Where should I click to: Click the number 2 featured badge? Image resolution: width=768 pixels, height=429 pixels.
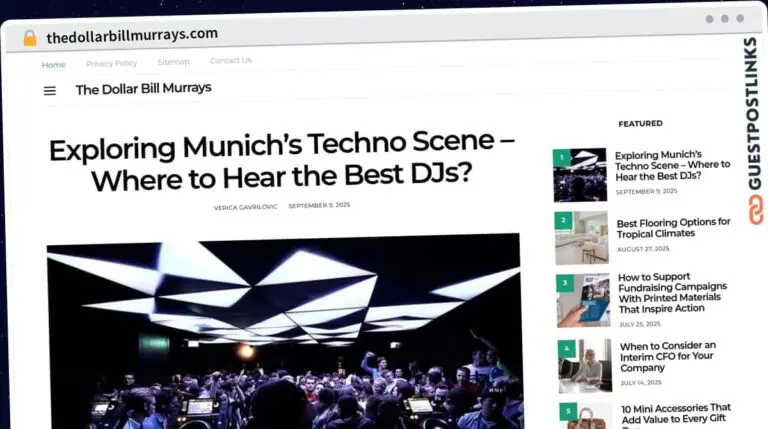(563, 219)
